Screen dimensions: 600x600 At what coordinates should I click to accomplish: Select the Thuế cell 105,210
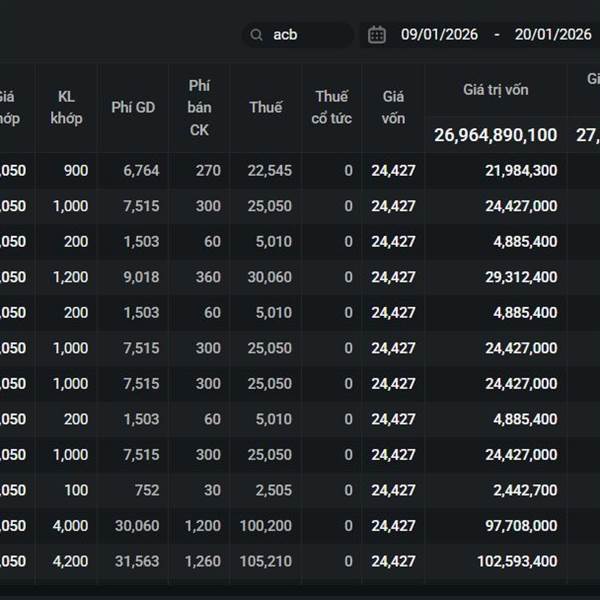coord(266,561)
